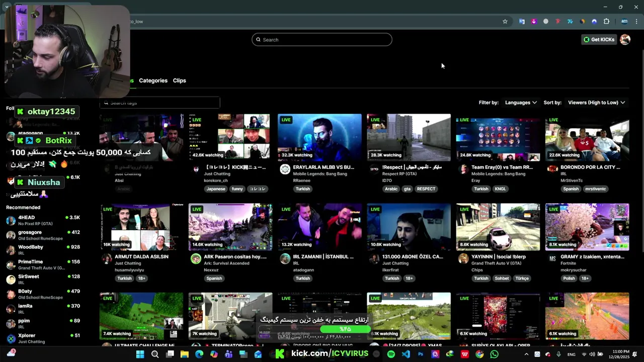Select the gta tag under ID7O

(407, 189)
